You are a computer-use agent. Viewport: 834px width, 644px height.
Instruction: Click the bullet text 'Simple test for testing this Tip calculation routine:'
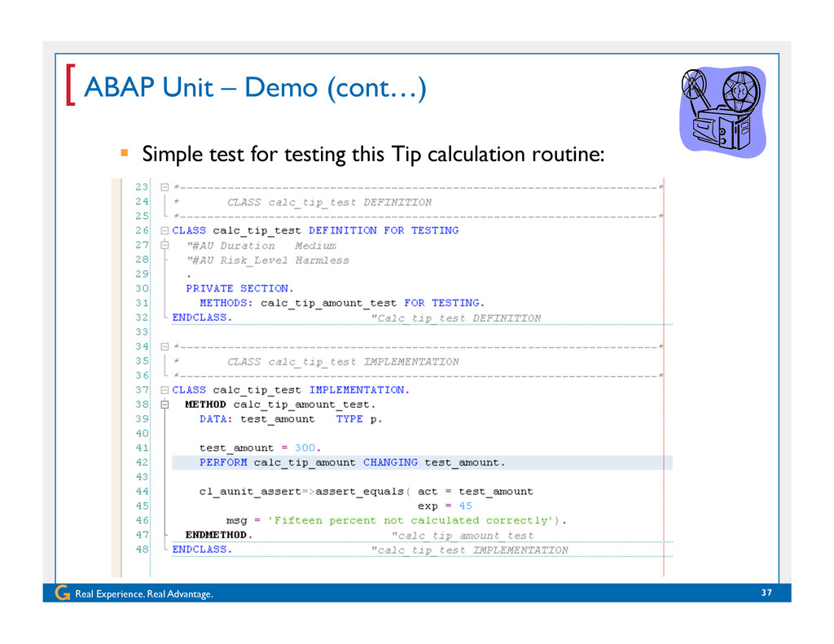pyautogui.click(x=373, y=154)
